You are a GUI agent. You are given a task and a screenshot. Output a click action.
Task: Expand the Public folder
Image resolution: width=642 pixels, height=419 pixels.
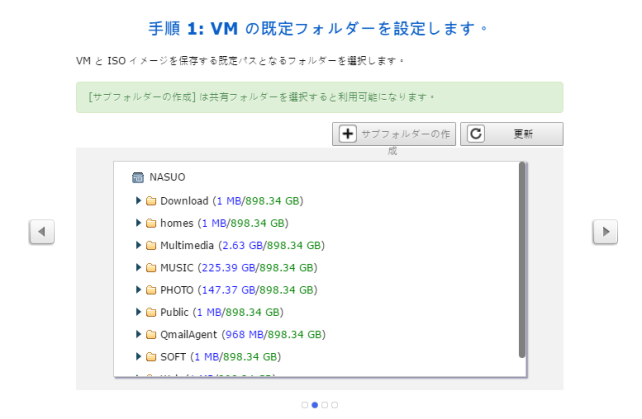(138, 312)
